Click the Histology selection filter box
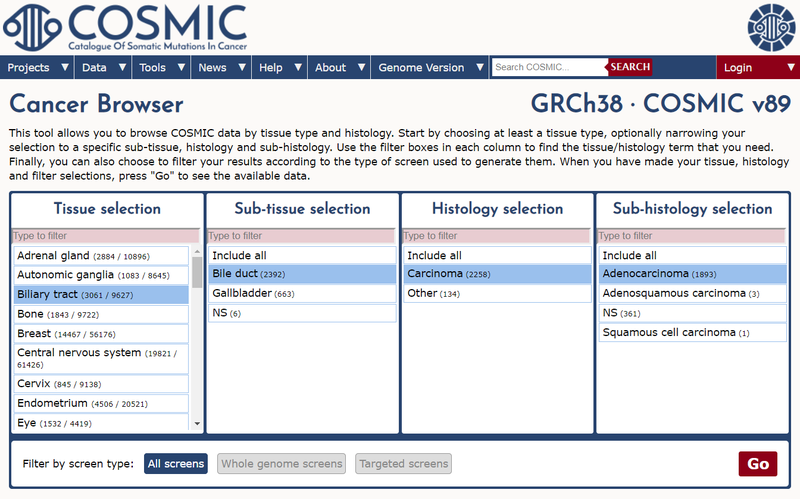The height and width of the screenshot is (499, 800). (497, 236)
